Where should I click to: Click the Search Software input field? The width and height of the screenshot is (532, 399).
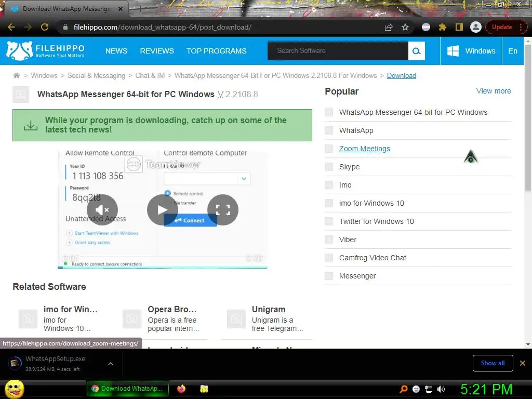point(338,51)
